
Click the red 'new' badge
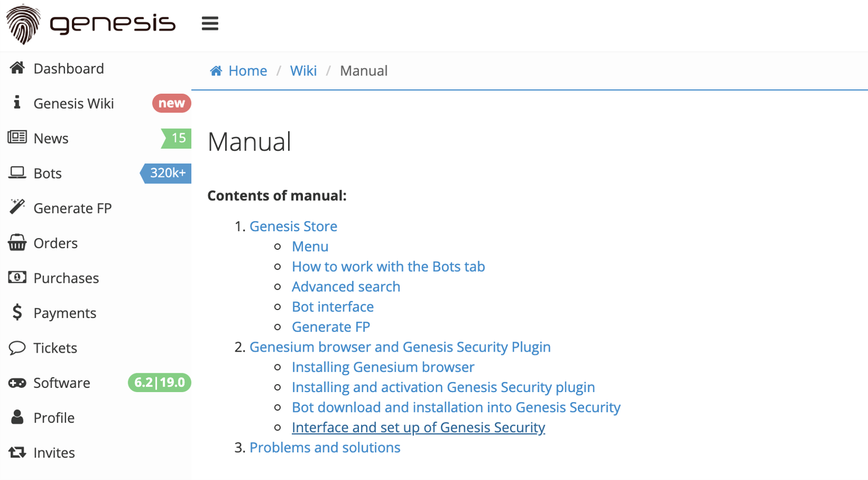pos(171,103)
